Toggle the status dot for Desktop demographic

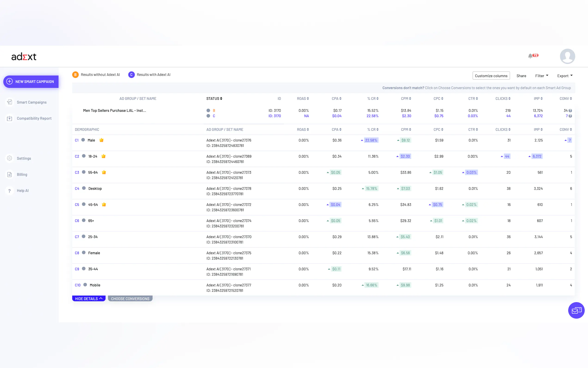(x=84, y=188)
